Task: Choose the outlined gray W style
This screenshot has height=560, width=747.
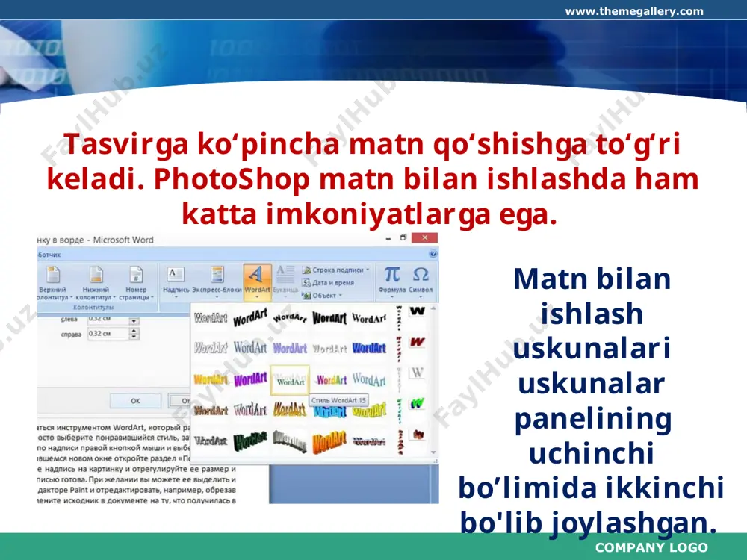Action: pyautogui.click(x=418, y=373)
